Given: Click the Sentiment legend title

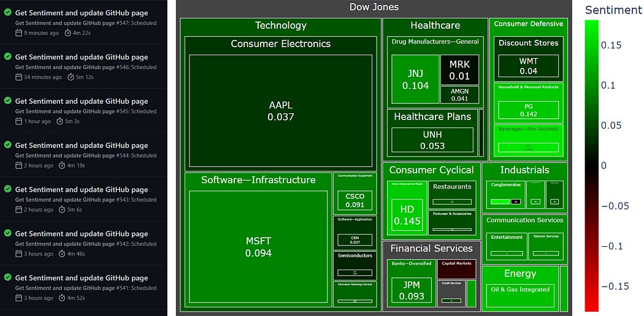Looking at the screenshot, I should (x=613, y=10).
